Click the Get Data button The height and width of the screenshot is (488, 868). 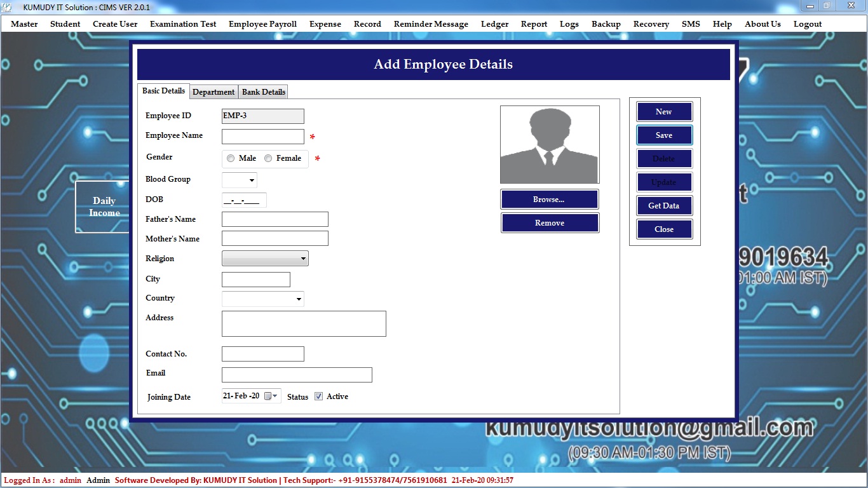[663, 206]
